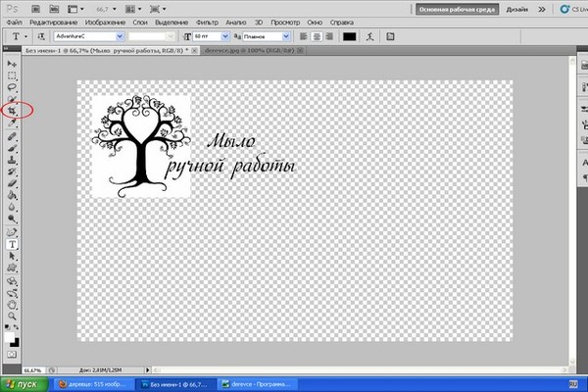The image size is (588, 392).
Task: Click the Create Warped Text icon
Action: click(368, 36)
